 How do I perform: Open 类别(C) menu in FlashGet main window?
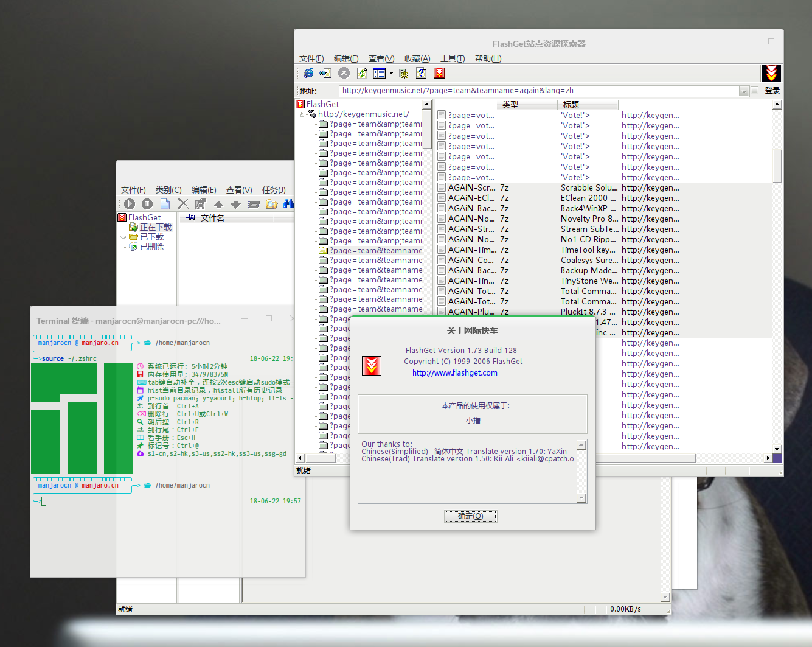point(168,190)
